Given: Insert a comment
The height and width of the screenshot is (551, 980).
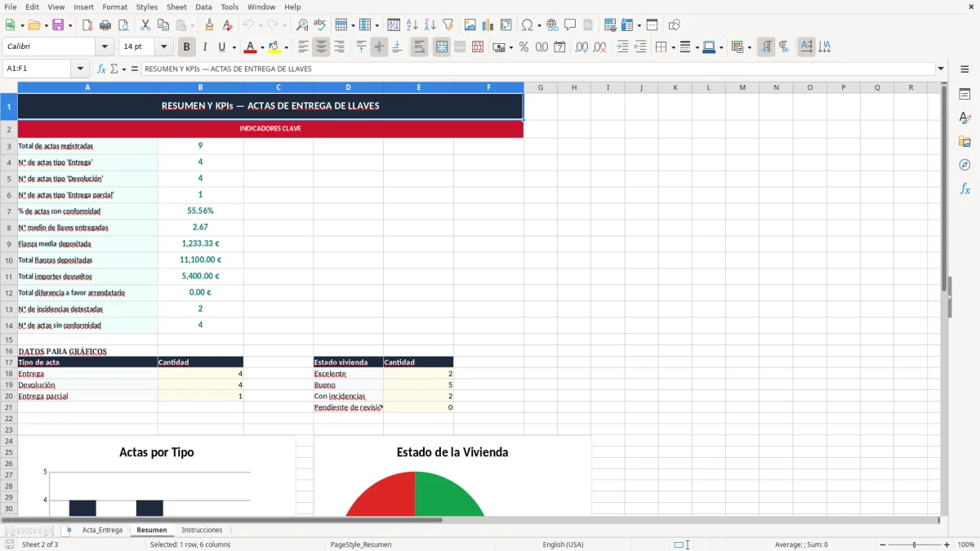Looking at the screenshot, I should point(570,25).
